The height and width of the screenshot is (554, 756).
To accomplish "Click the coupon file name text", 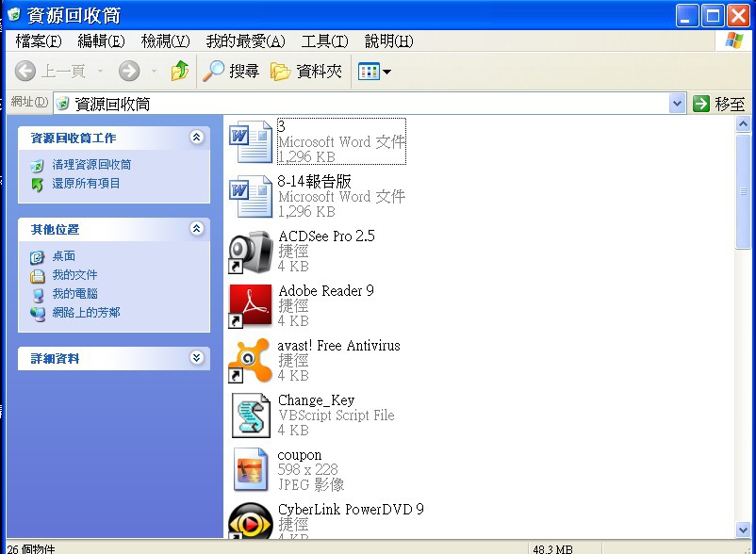I will click(x=300, y=455).
